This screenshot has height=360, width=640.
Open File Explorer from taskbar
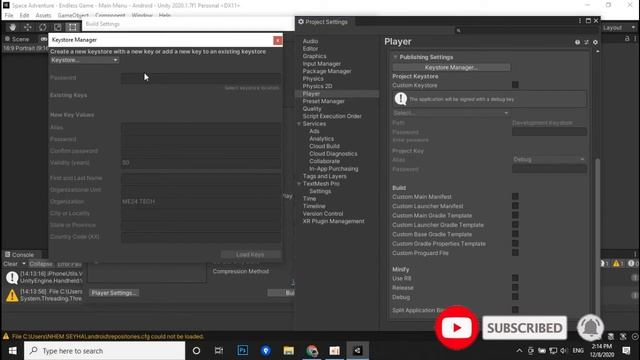[289, 351]
